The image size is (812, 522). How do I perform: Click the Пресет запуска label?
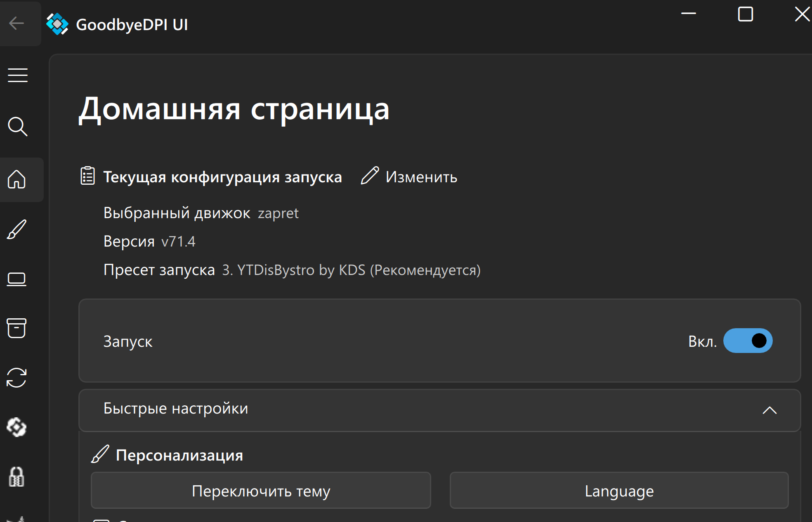(159, 270)
